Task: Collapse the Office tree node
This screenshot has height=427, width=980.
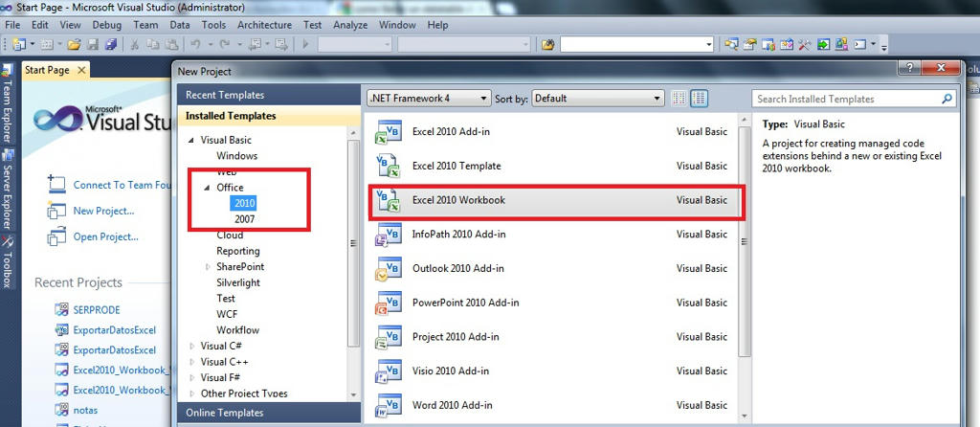Action: point(208,188)
